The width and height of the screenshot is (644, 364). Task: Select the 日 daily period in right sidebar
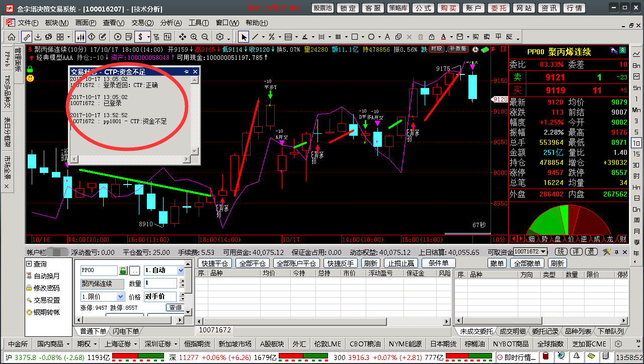point(636,199)
